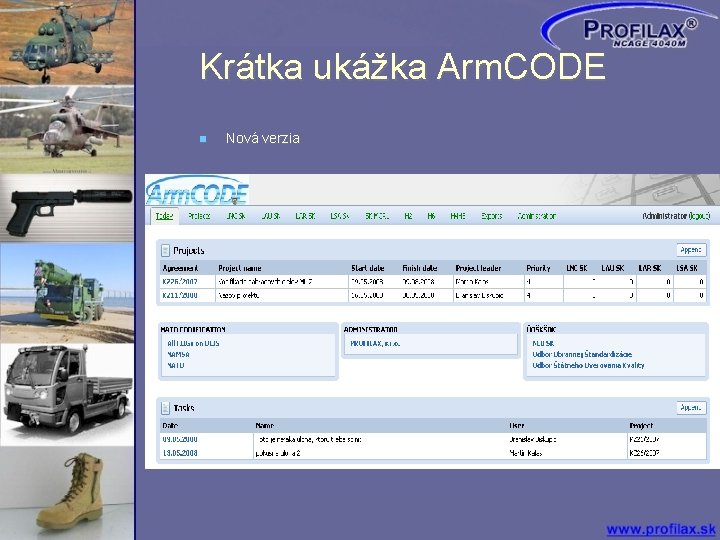Viewport: 720px width, 540px height.
Task: Open the LAU SK tab
Action: pos(270,216)
